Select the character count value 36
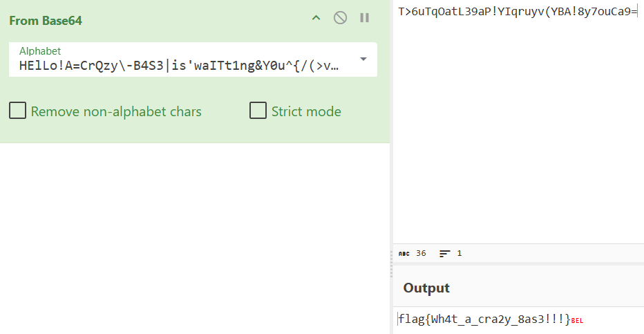Screen dimensions: 644x334 click(421, 254)
